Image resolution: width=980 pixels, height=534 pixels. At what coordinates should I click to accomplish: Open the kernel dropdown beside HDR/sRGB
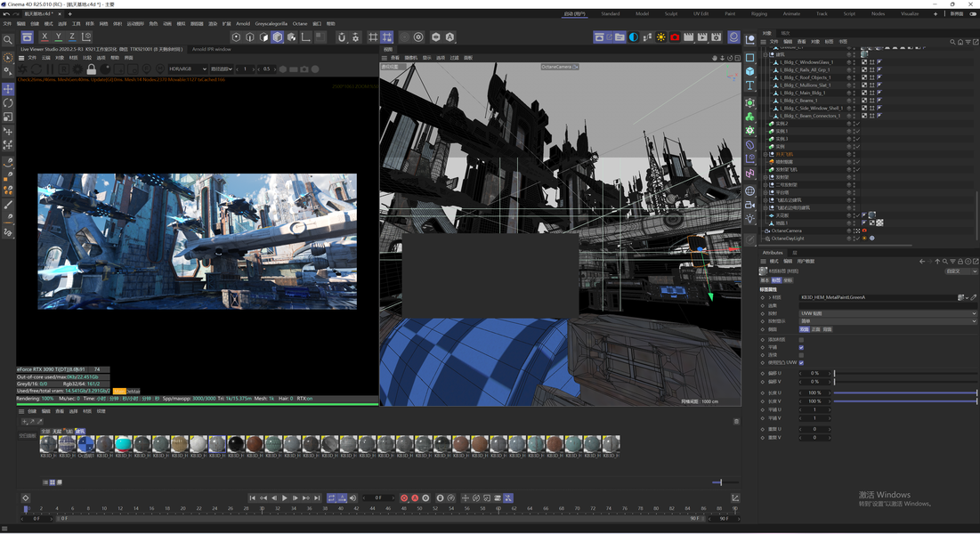tap(222, 69)
